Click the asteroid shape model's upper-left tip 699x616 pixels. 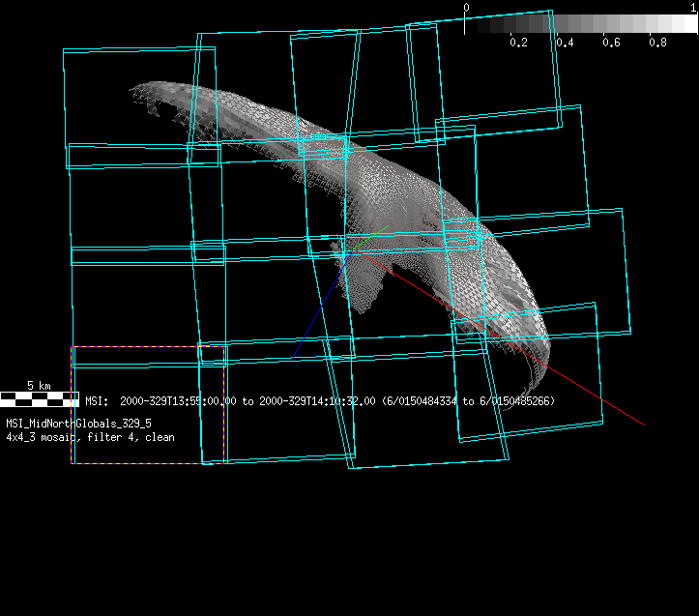click(x=137, y=93)
